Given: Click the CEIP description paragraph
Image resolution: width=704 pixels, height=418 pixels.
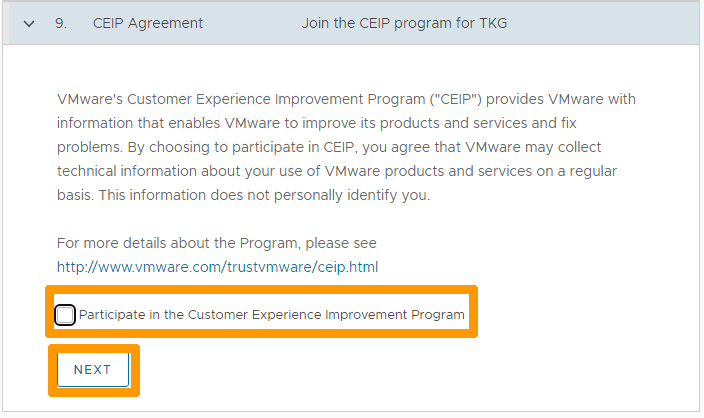Looking at the screenshot, I should [x=346, y=147].
